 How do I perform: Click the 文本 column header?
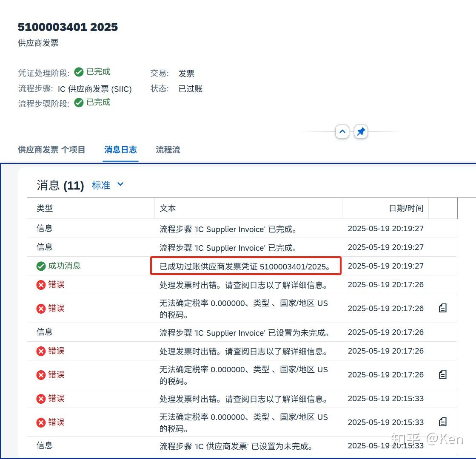pyautogui.click(x=168, y=208)
